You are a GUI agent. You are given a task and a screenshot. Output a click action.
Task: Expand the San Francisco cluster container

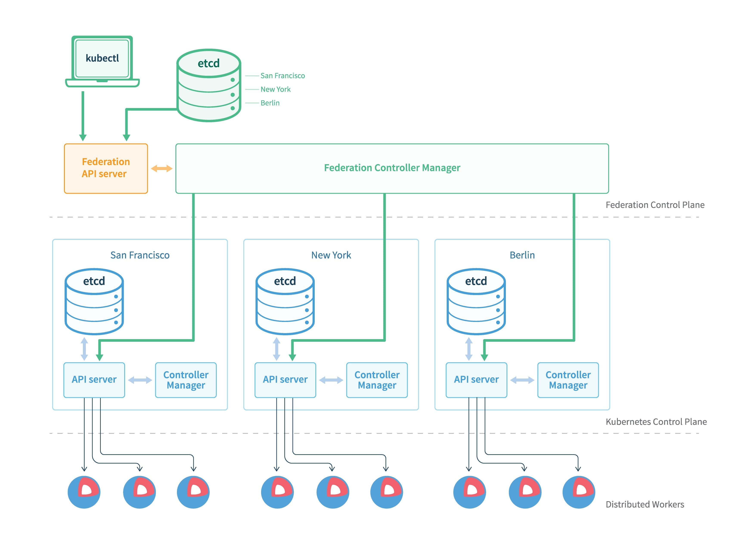(x=140, y=255)
